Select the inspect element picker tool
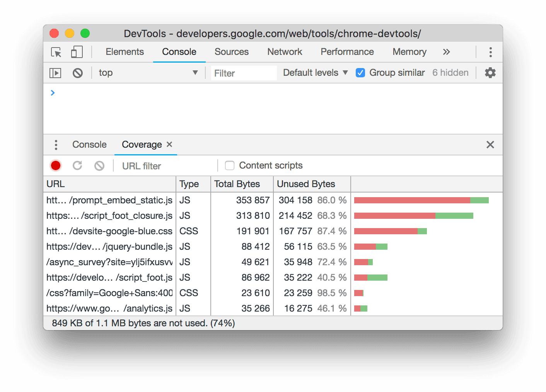The image size is (546, 392). (55, 52)
